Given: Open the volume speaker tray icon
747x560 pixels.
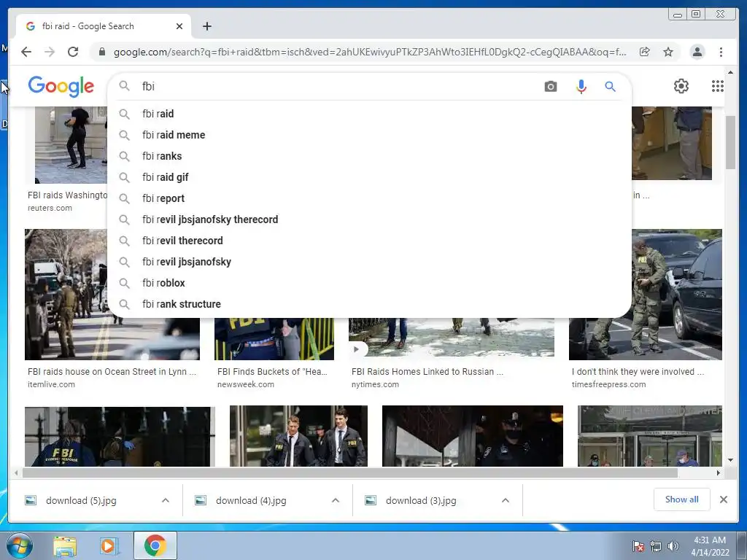Looking at the screenshot, I should [673, 546].
